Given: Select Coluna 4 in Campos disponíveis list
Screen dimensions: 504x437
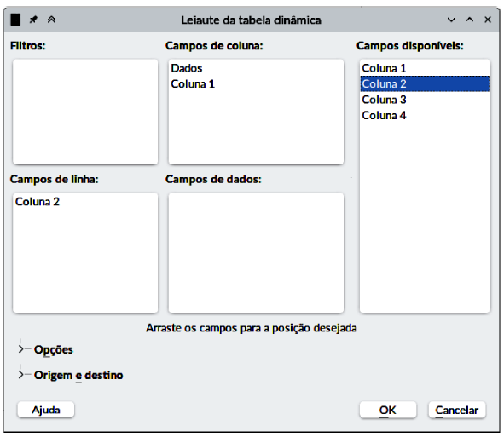Looking at the screenshot, I should (x=425, y=115).
